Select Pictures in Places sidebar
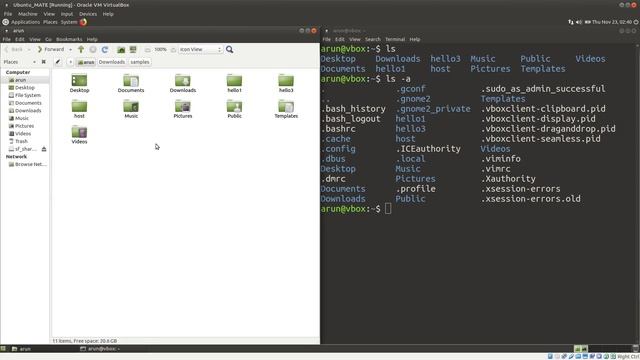The height and width of the screenshot is (360, 640). click(25, 126)
